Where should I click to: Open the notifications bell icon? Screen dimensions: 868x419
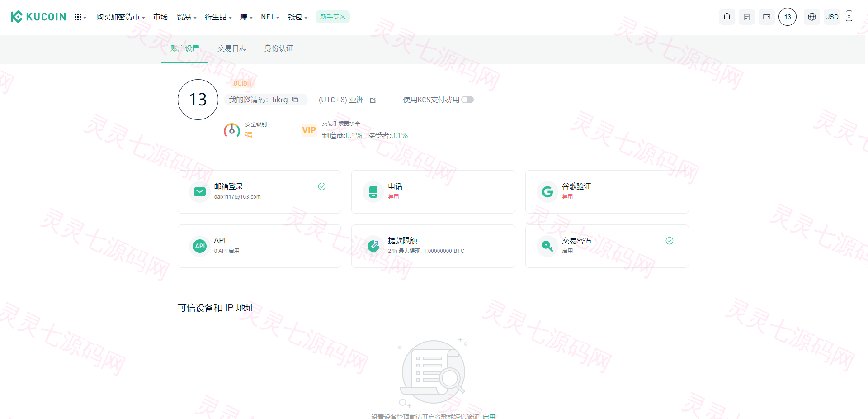(727, 17)
